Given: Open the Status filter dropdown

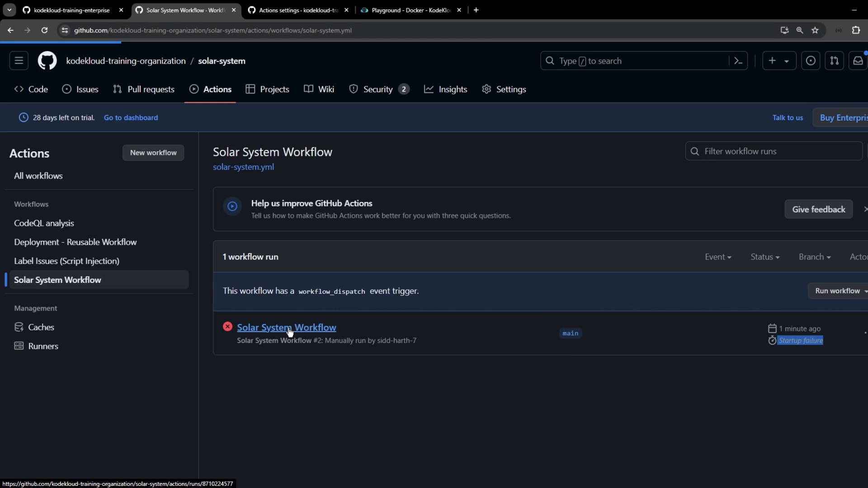Looking at the screenshot, I should [x=765, y=257].
